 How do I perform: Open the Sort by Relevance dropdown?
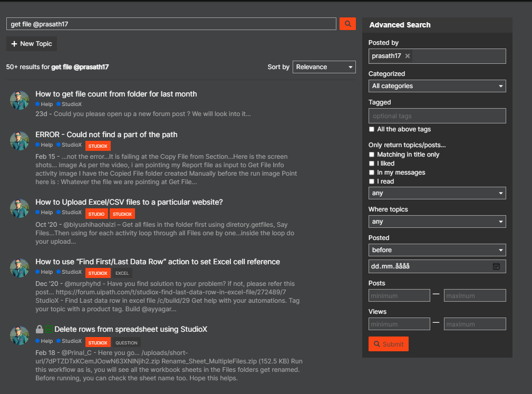click(324, 67)
